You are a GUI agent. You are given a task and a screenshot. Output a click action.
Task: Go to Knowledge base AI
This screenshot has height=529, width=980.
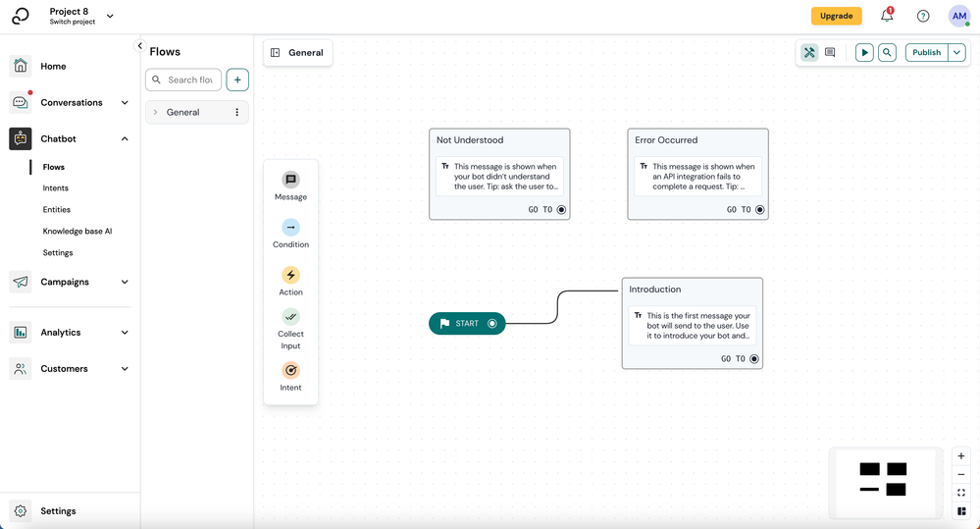77,232
